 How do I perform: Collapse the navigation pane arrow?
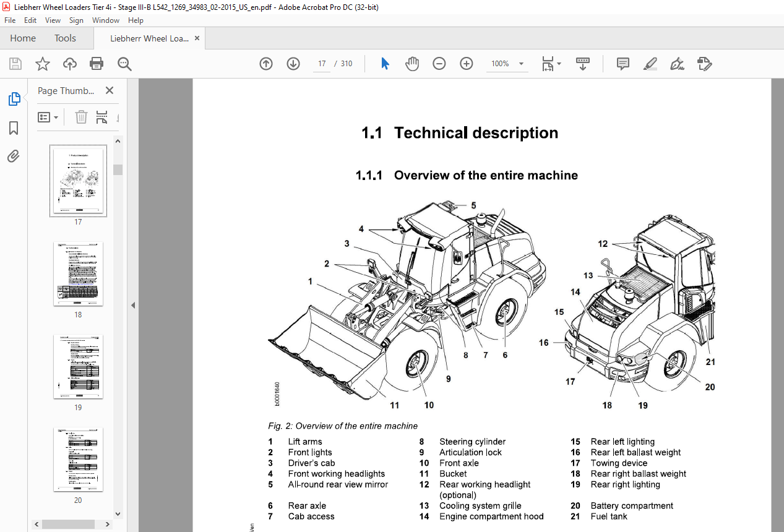(x=132, y=305)
